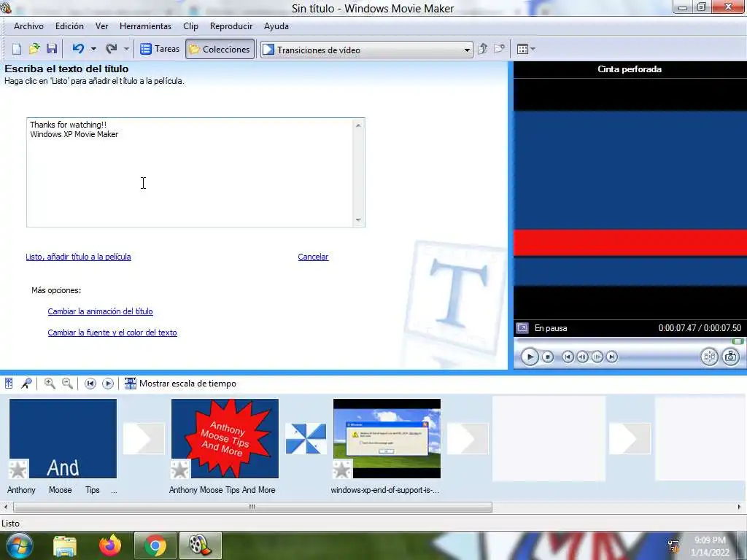Select the first 'Anthony Moose Tips' title clip
This screenshot has width=747, height=560.
coord(63,438)
